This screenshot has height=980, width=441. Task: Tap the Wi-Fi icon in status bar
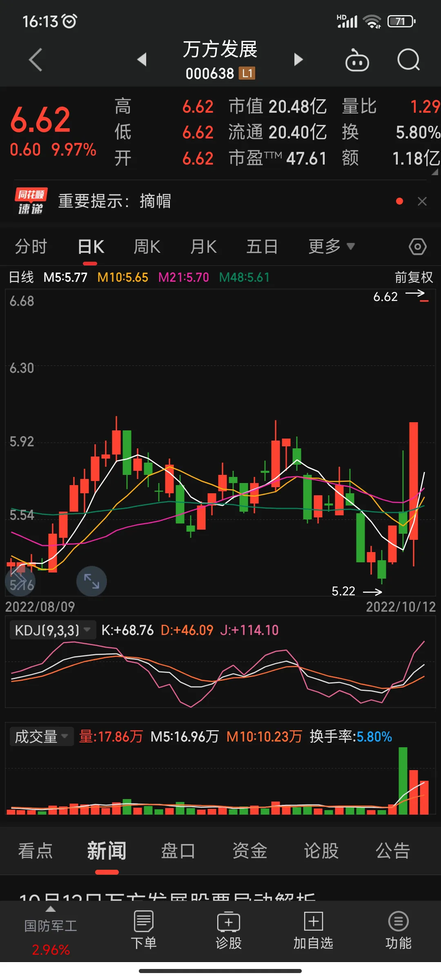click(x=372, y=22)
